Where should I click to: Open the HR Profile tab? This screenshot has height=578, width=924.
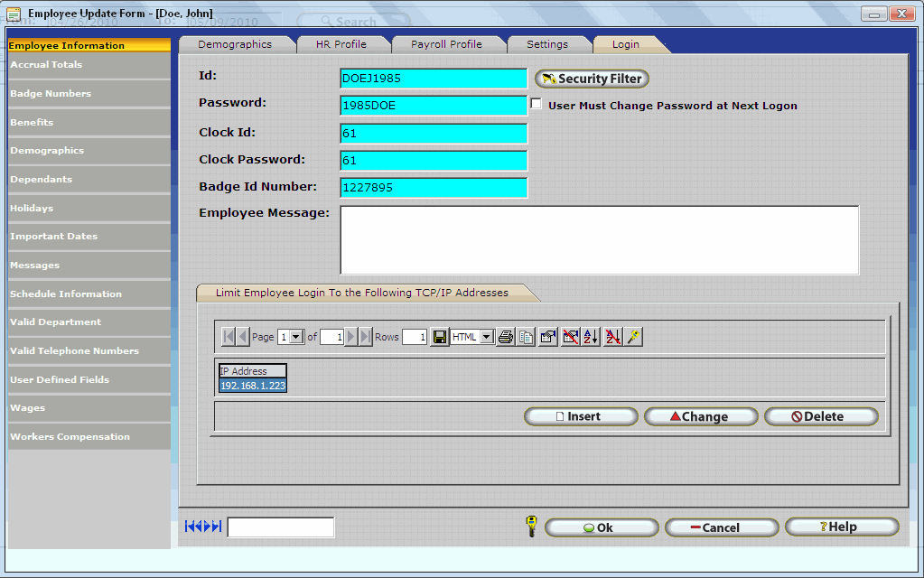(x=341, y=44)
